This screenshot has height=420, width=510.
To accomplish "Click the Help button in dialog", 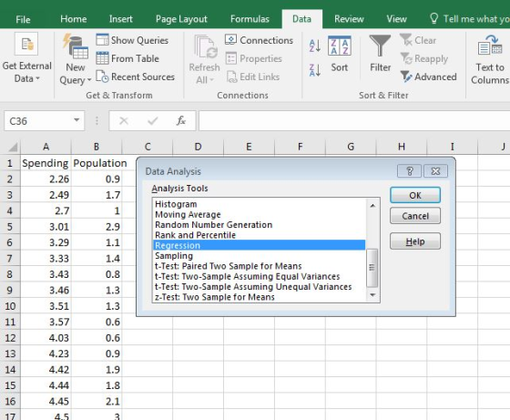I will 415,241.
